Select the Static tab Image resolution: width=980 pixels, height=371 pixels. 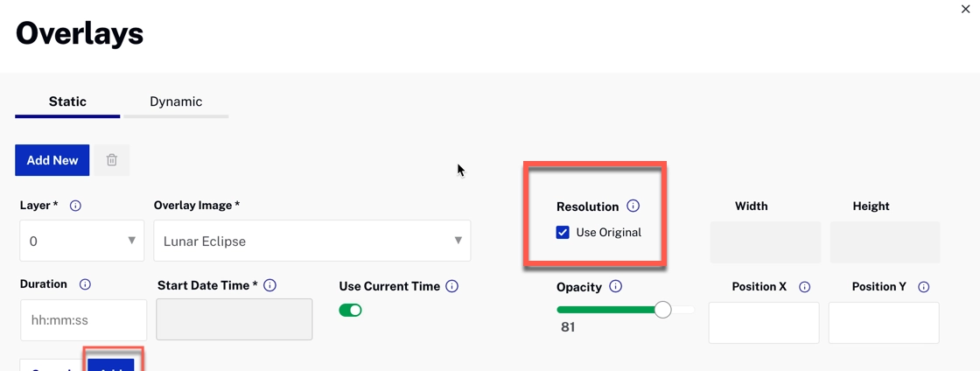[x=67, y=101]
